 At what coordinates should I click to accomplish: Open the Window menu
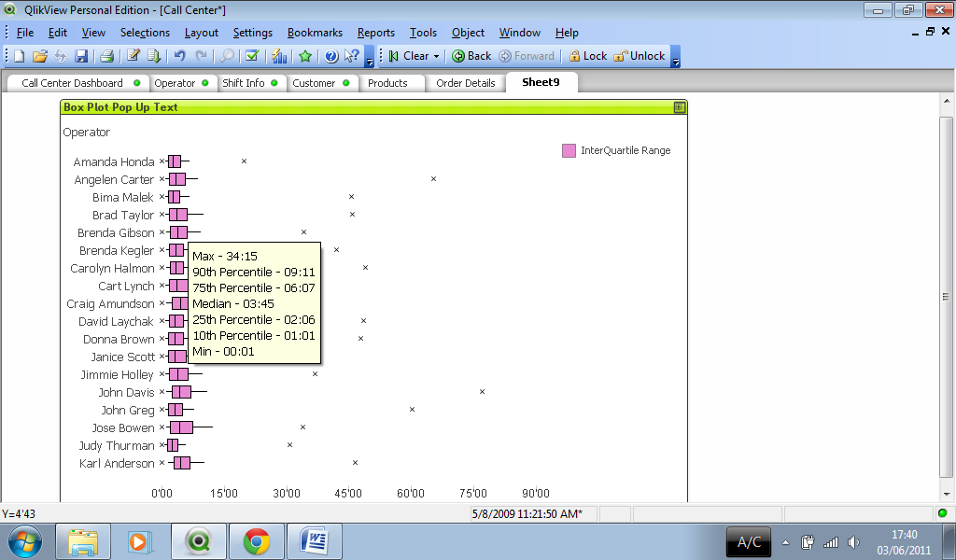(x=519, y=33)
